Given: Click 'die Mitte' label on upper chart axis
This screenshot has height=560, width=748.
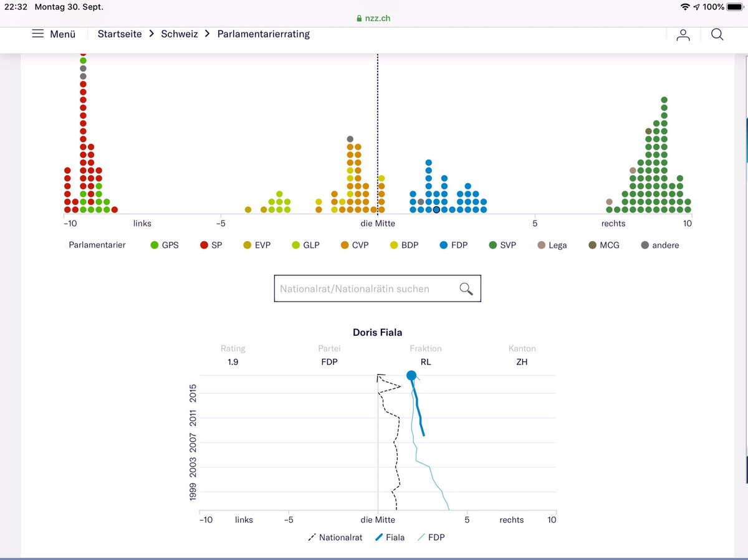Looking at the screenshot, I should [378, 223].
